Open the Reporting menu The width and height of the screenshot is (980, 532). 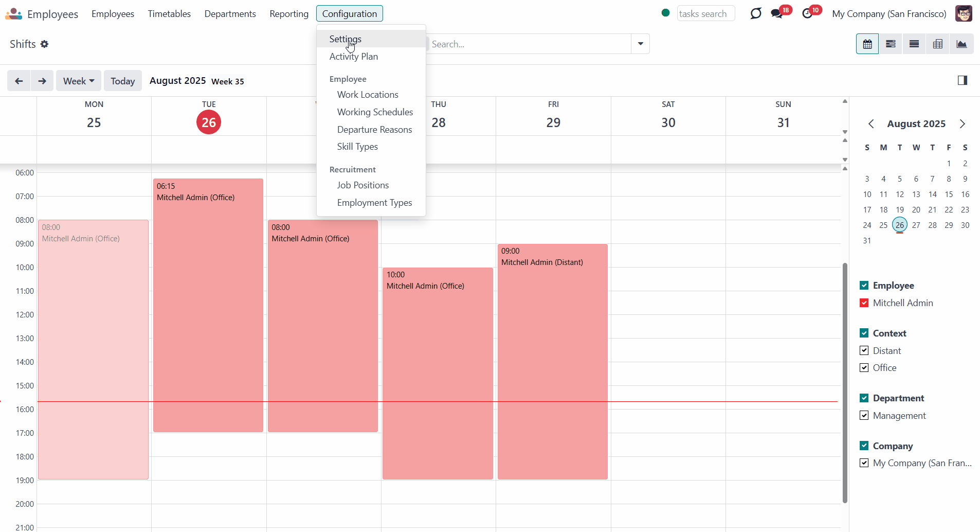(289, 14)
